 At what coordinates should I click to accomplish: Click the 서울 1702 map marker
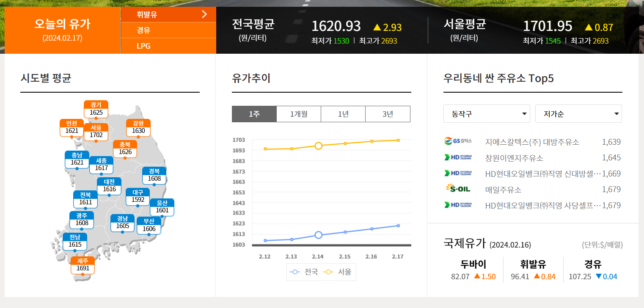coord(96,132)
